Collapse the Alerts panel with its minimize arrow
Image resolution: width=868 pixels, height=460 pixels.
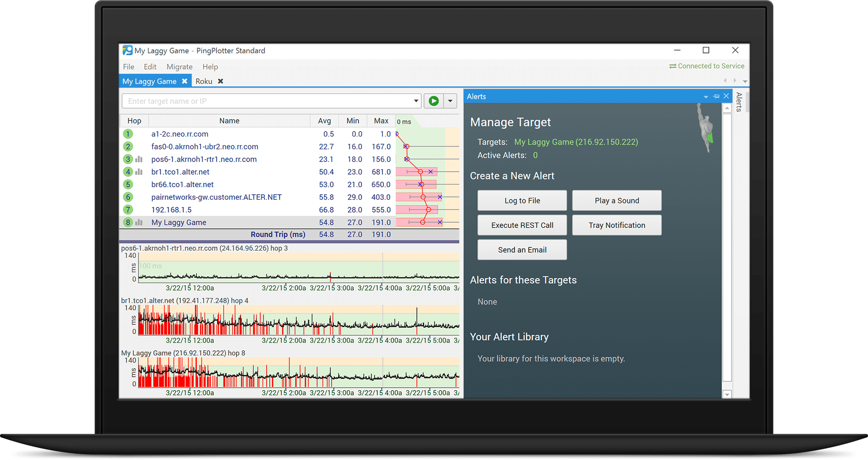[x=706, y=96]
